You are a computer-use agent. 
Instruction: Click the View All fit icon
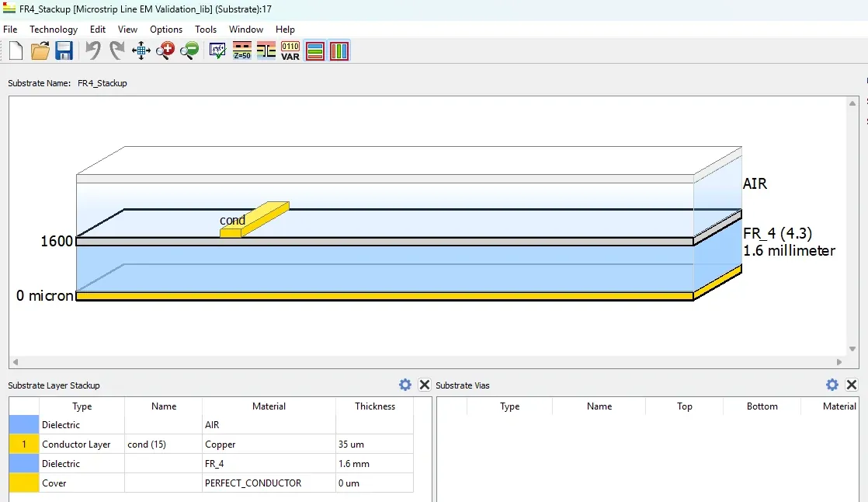[x=141, y=51]
